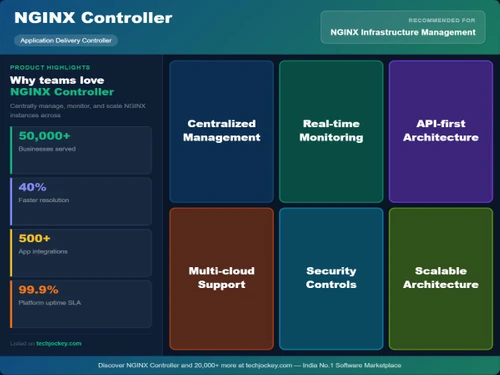Select the Application Delivery Controller badge

(66, 40)
